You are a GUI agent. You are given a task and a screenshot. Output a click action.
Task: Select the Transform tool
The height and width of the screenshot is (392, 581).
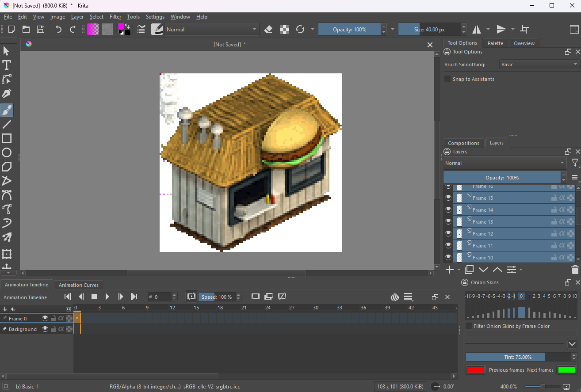(x=7, y=254)
